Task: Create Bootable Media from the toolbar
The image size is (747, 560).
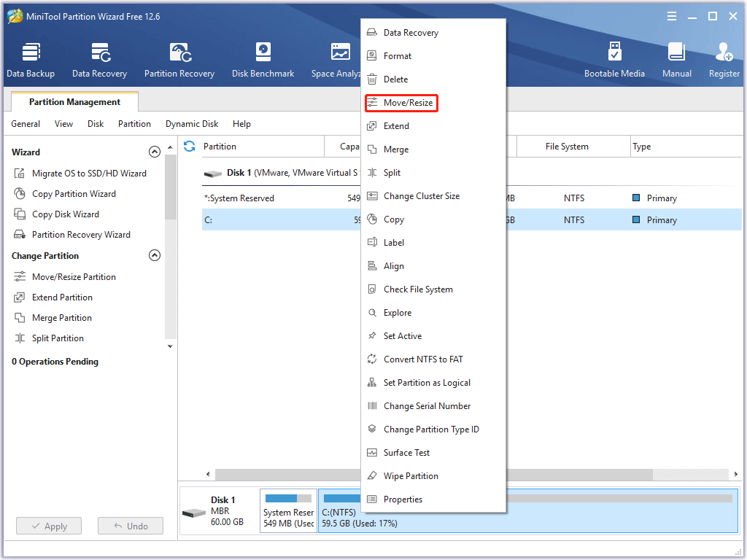Action: pyautogui.click(x=614, y=60)
